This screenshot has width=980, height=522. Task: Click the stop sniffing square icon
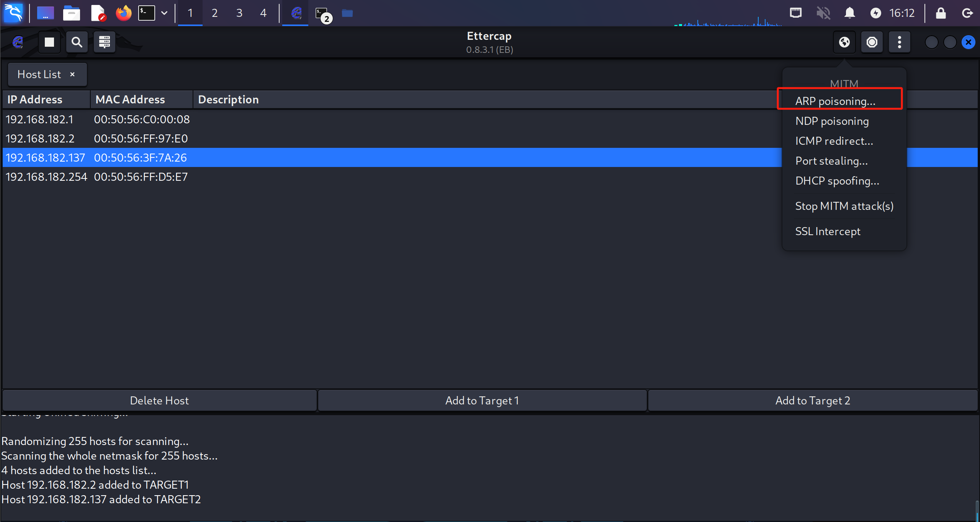coord(49,42)
